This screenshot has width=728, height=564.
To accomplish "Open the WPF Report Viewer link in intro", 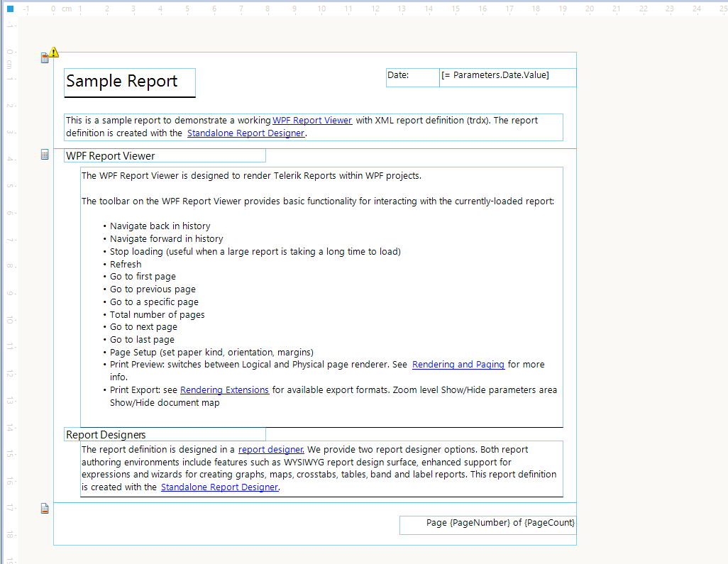I will coord(312,120).
